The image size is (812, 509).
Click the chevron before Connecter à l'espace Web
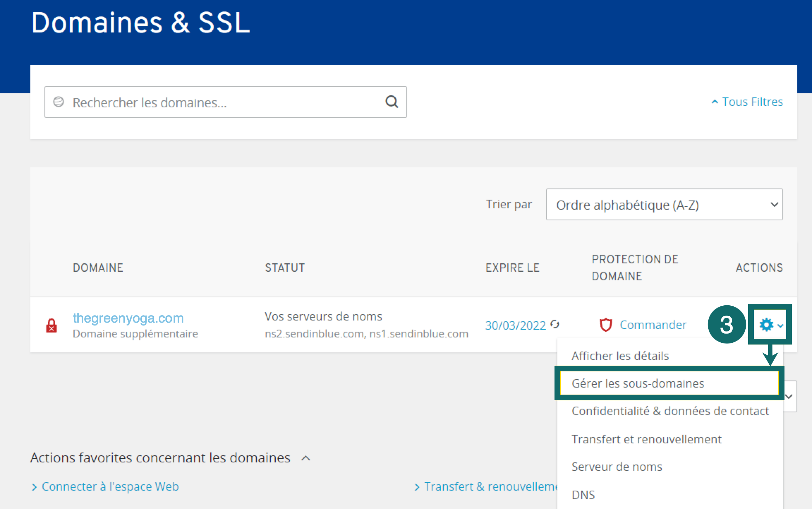pyautogui.click(x=34, y=487)
